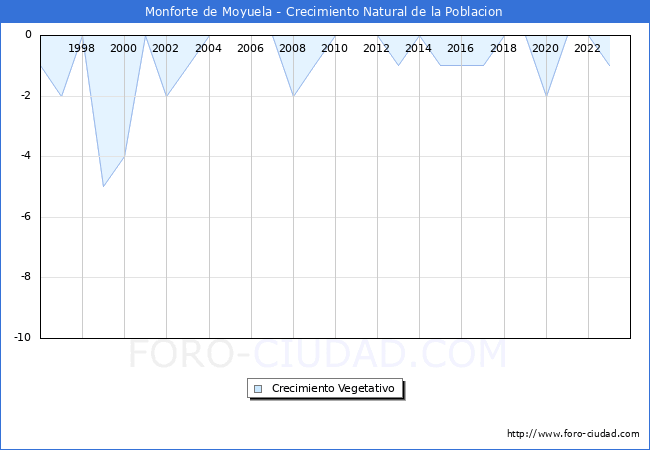Click the chart title 'Monforte de Moyuela - Crecimiento Natural de la Poblacion'
650x450 pixels.
click(323, 12)
